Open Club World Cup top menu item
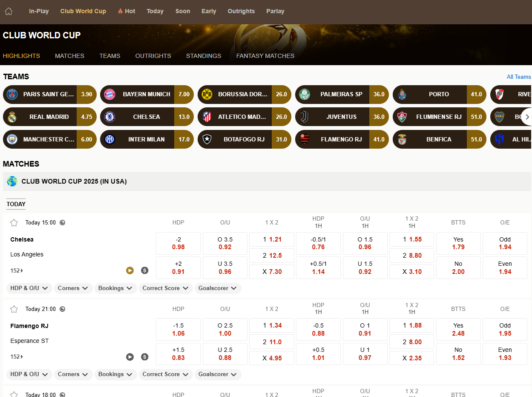This screenshot has height=397, width=532. (x=83, y=12)
